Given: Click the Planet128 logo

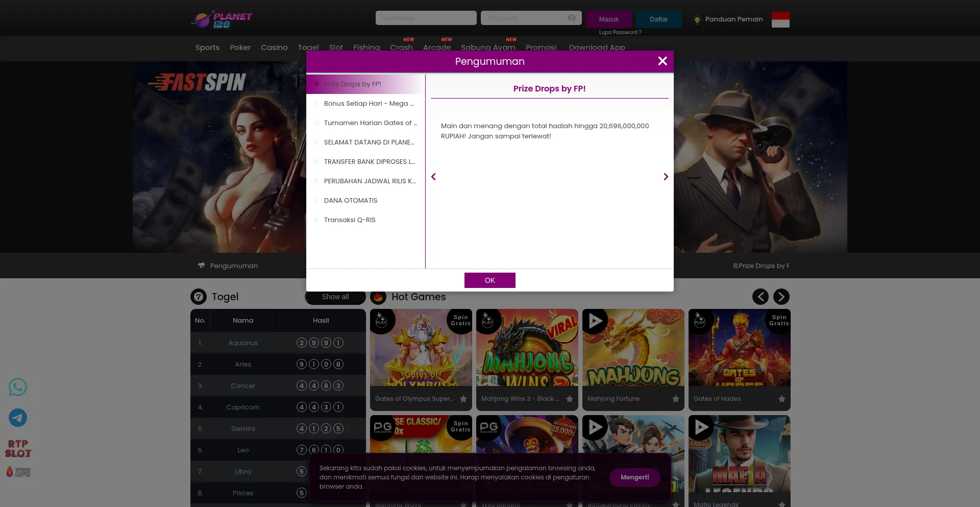Looking at the screenshot, I should pyautogui.click(x=222, y=19).
